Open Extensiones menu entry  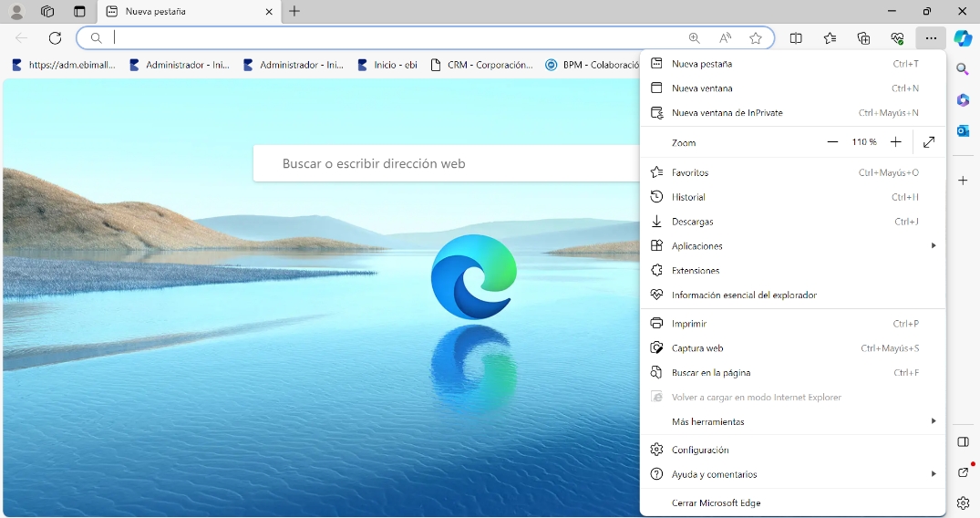(792, 270)
